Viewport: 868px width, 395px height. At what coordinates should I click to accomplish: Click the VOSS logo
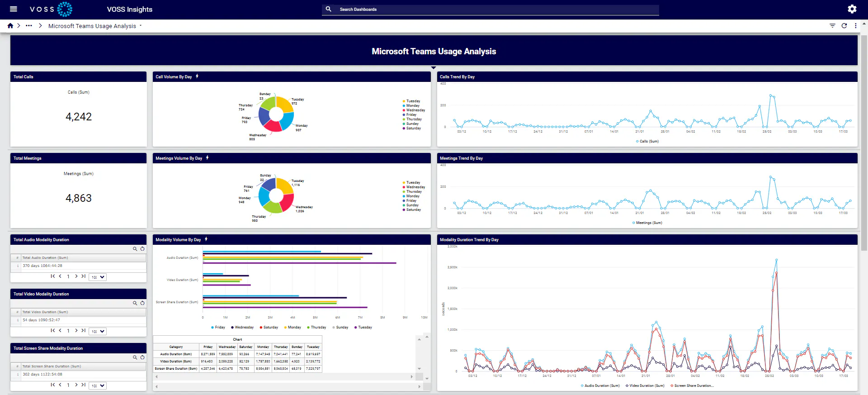51,9
